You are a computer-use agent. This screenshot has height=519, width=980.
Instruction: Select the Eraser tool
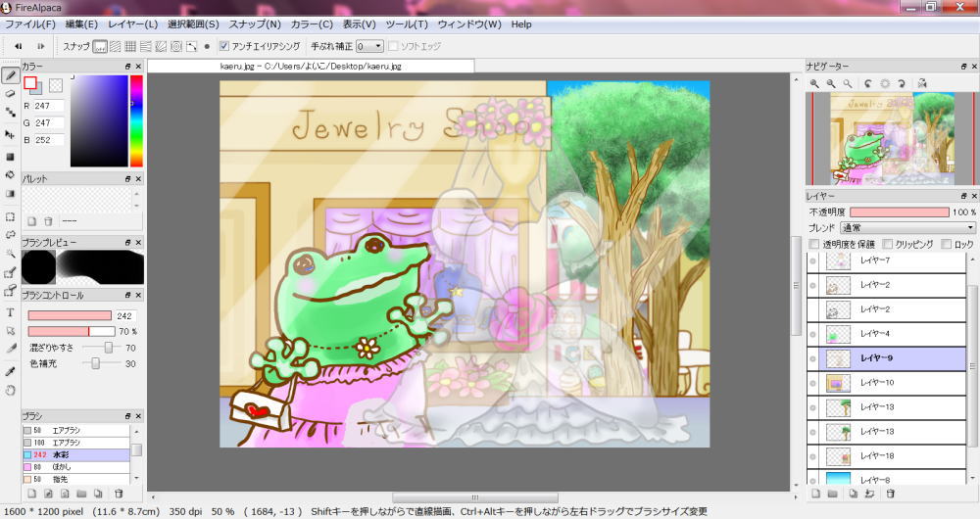coord(10,93)
